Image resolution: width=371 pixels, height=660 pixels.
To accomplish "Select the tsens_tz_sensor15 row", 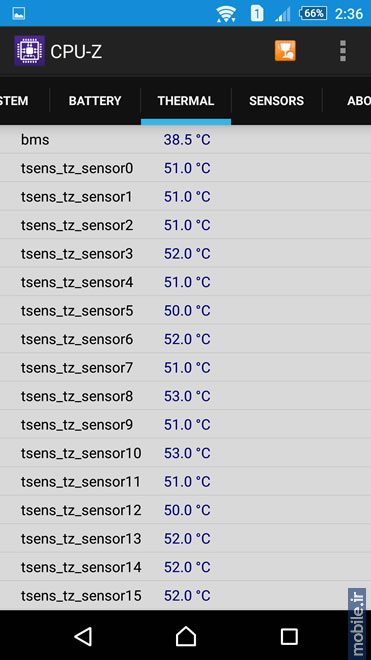I will pos(185,596).
